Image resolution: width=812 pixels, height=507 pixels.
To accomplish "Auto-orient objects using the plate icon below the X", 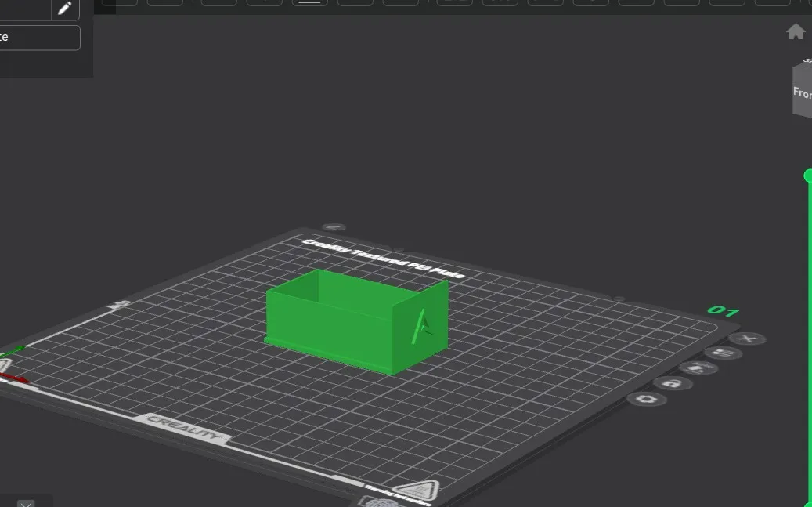I will click(x=722, y=353).
